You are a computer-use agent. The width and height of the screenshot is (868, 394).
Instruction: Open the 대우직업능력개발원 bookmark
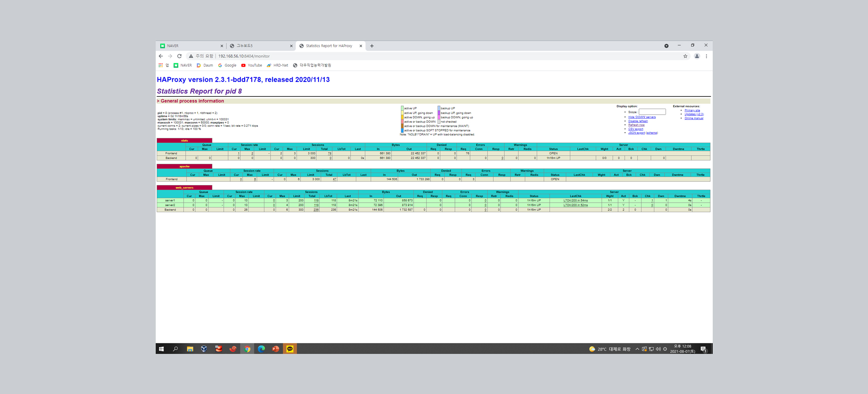312,65
